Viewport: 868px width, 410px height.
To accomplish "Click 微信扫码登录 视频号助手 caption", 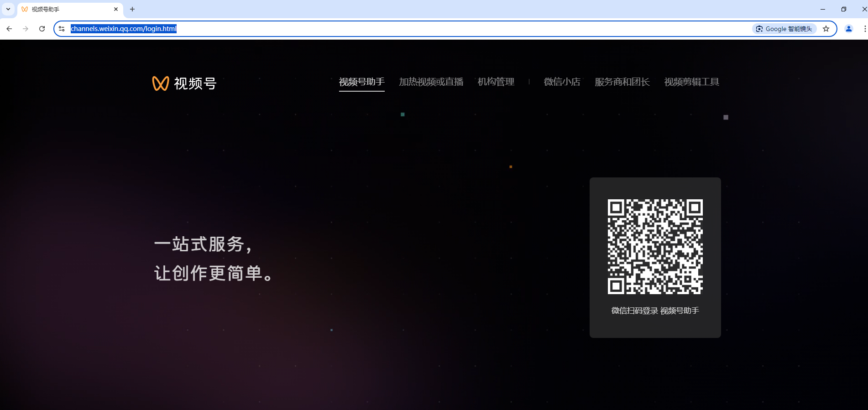I will (655, 311).
